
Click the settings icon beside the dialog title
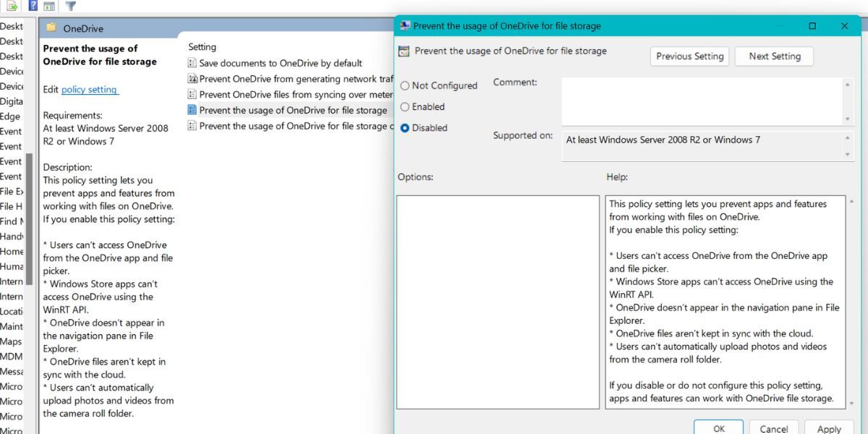404,51
